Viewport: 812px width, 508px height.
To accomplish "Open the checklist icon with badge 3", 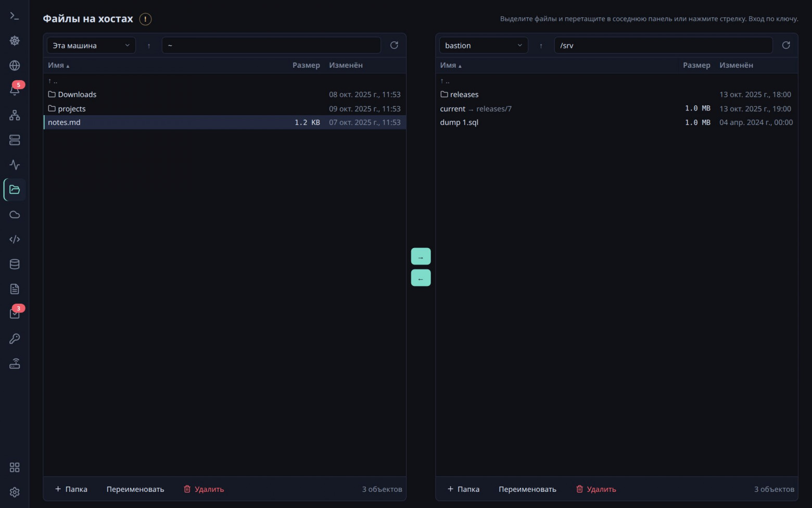I will click(x=15, y=314).
